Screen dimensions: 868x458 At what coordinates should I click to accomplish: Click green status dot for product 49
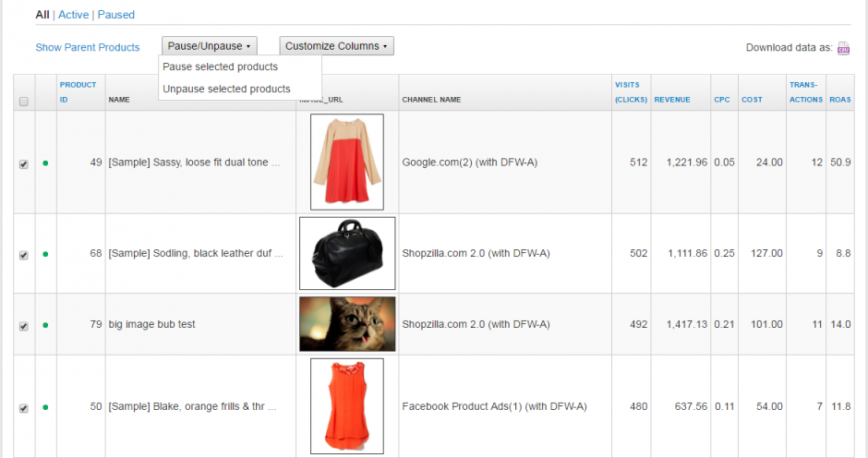point(45,163)
